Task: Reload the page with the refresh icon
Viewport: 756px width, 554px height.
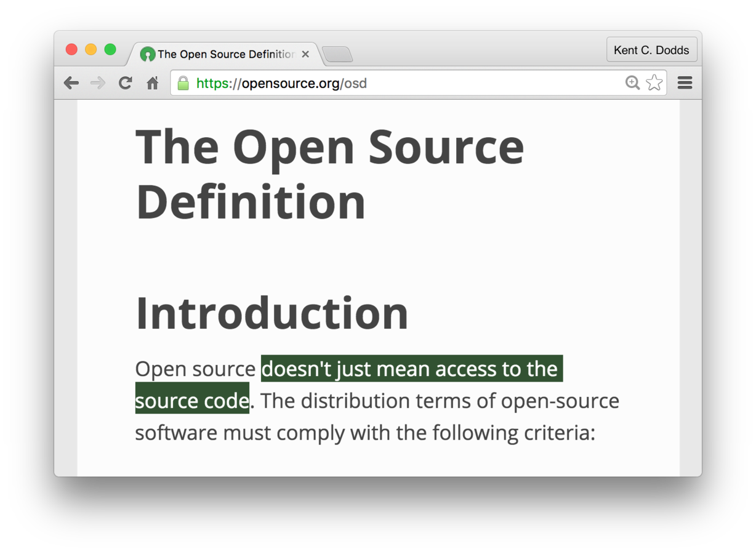Action: click(x=126, y=83)
